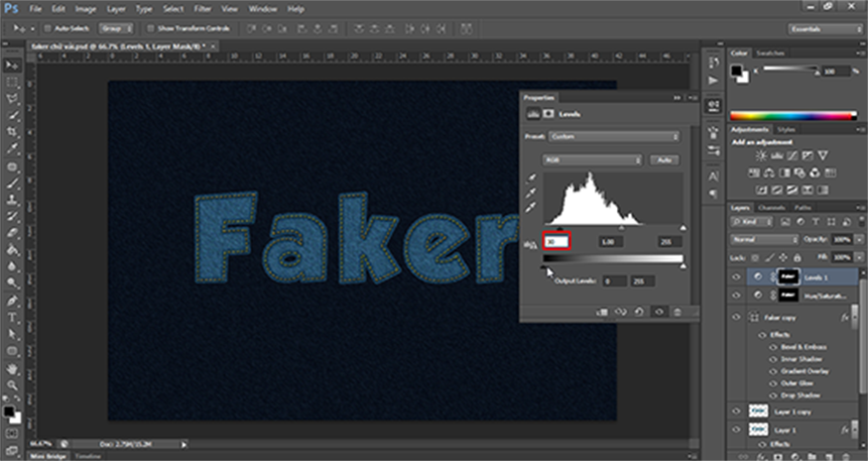This screenshot has width=868, height=461.
Task: Click the black point eyedropper in Levels
Action: 531,179
